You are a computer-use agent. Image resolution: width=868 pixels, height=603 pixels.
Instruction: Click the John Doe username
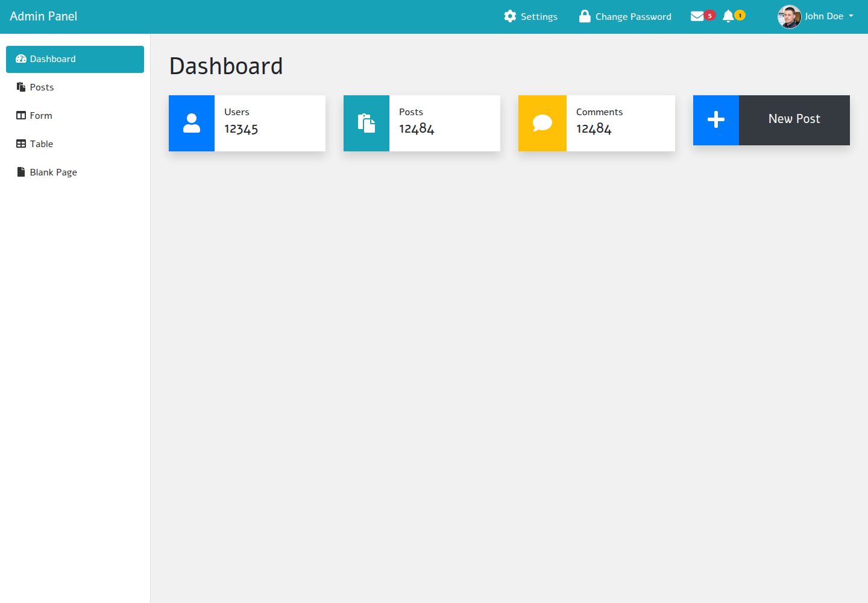point(824,16)
